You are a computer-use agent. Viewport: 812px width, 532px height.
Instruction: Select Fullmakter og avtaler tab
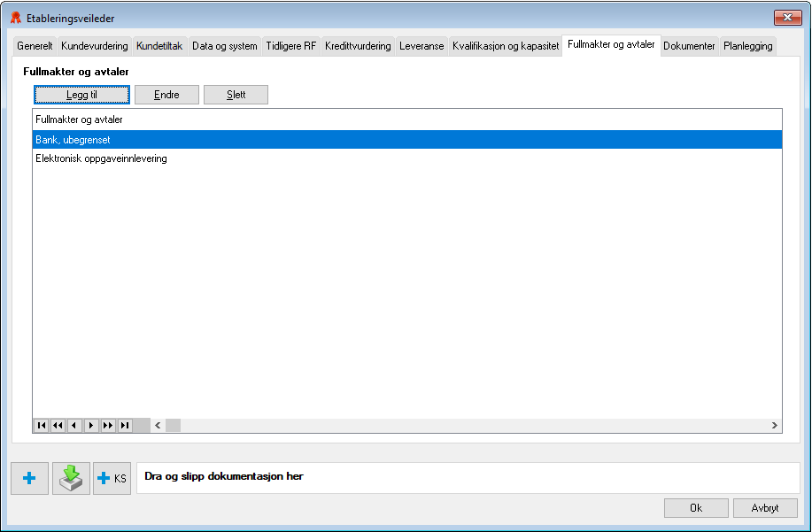[x=611, y=44]
